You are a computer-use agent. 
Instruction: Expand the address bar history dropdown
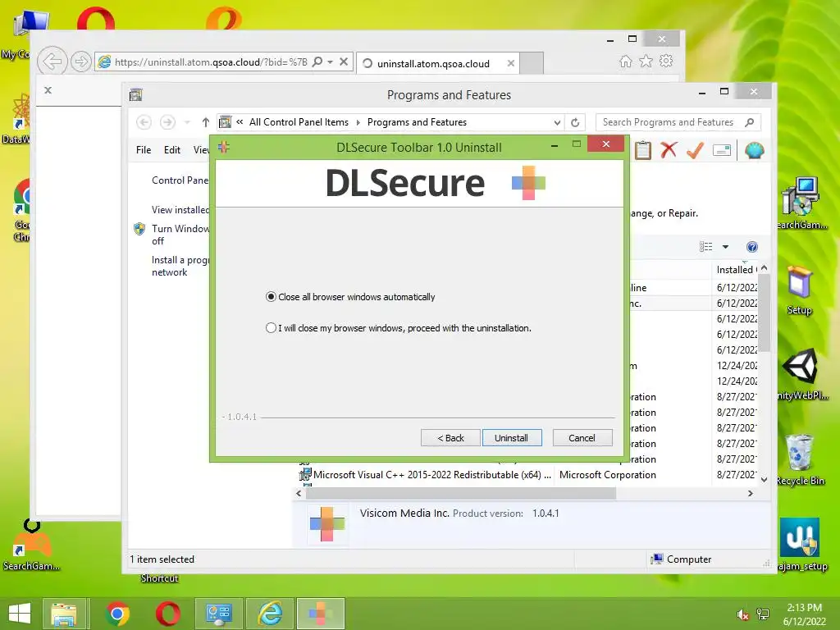pos(557,123)
